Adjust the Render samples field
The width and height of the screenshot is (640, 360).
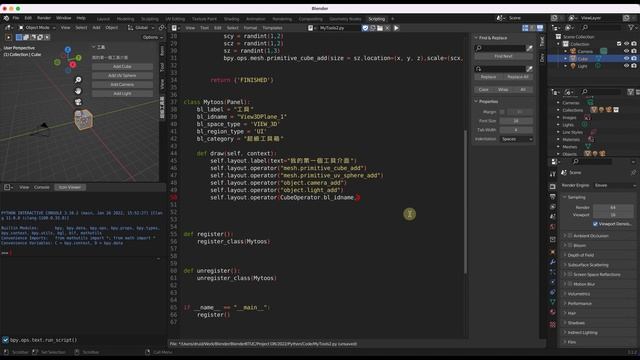click(613, 207)
